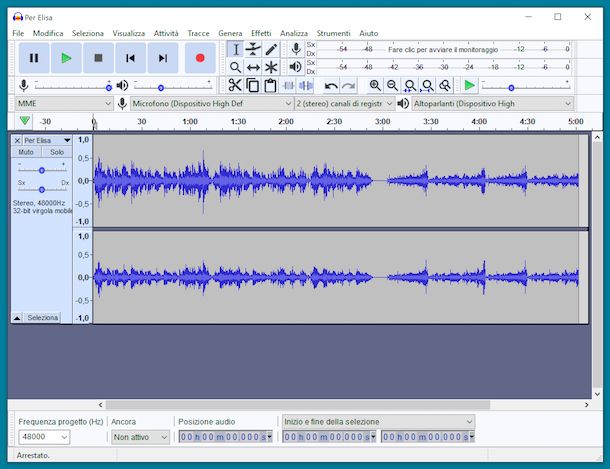
Task: Adjust the play-at-speed slider handle
Action: point(511,88)
